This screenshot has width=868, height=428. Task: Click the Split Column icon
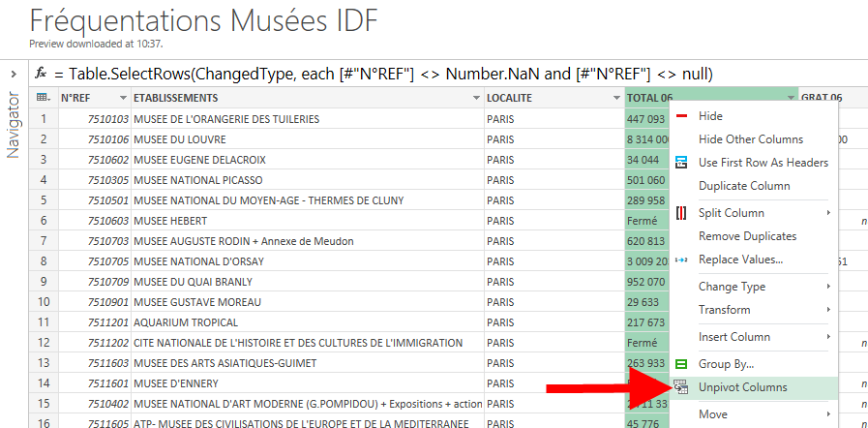(681, 213)
